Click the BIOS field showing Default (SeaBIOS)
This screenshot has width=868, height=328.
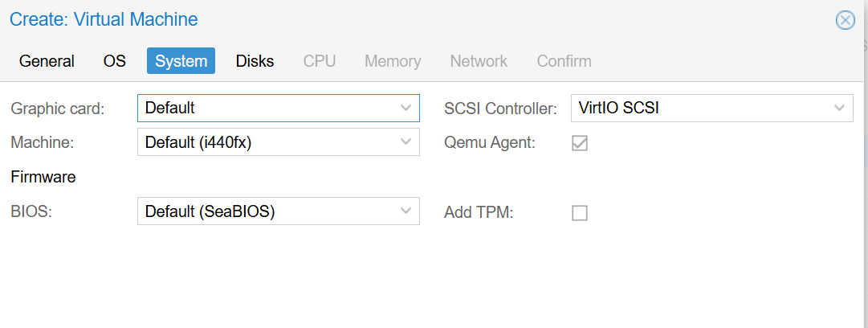click(265, 211)
